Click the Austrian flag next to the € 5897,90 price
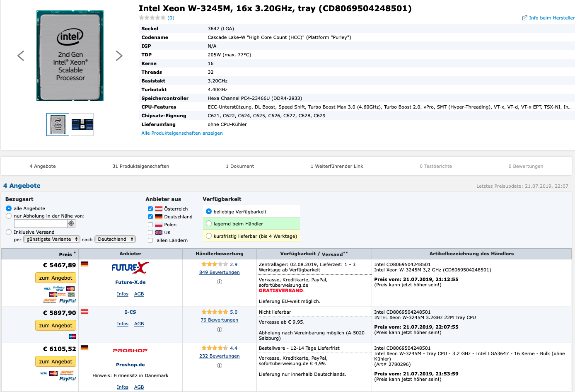The height and width of the screenshot is (392, 575). coord(85,312)
